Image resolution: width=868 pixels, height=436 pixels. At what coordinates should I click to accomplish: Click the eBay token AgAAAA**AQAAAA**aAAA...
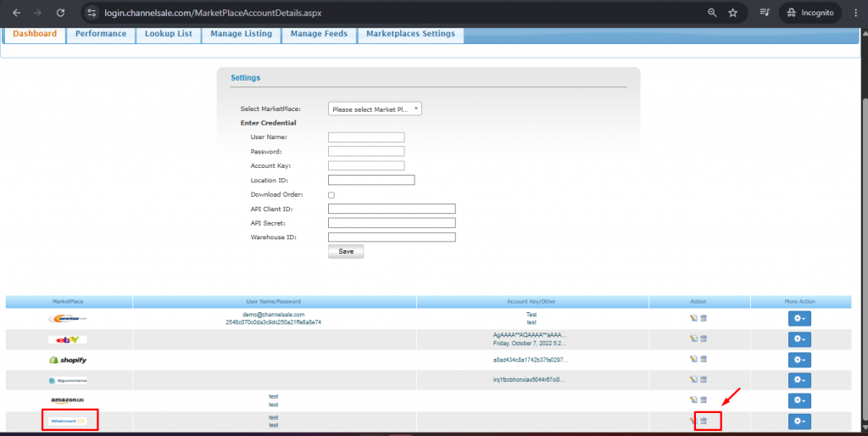(530, 335)
